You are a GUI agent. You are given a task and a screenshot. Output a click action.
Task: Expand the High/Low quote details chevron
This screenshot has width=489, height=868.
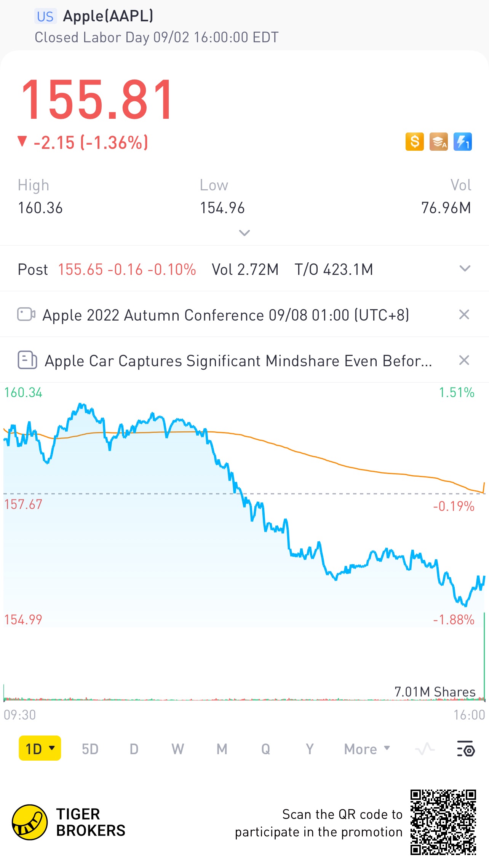(x=244, y=233)
